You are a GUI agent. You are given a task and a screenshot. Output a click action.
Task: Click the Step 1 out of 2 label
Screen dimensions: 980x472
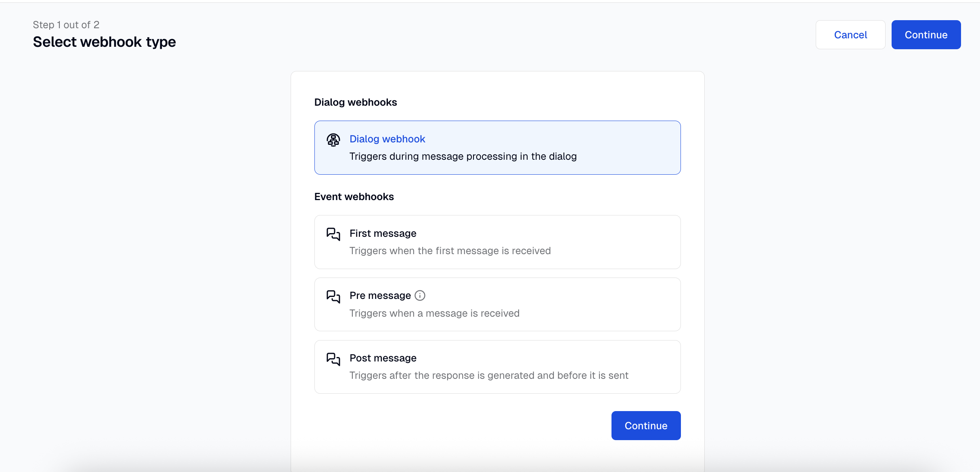click(x=66, y=24)
